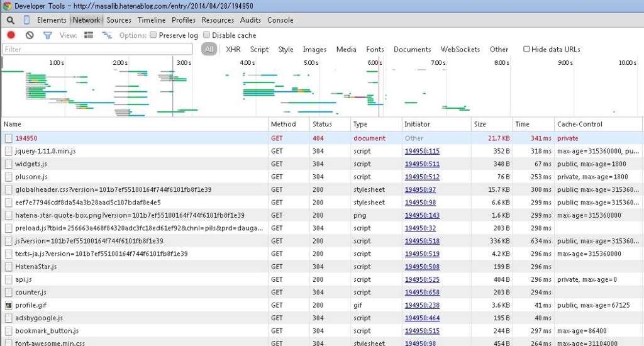Open initiator link 194950:97
The height and width of the screenshot is (346, 644).
(x=421, y=190)
